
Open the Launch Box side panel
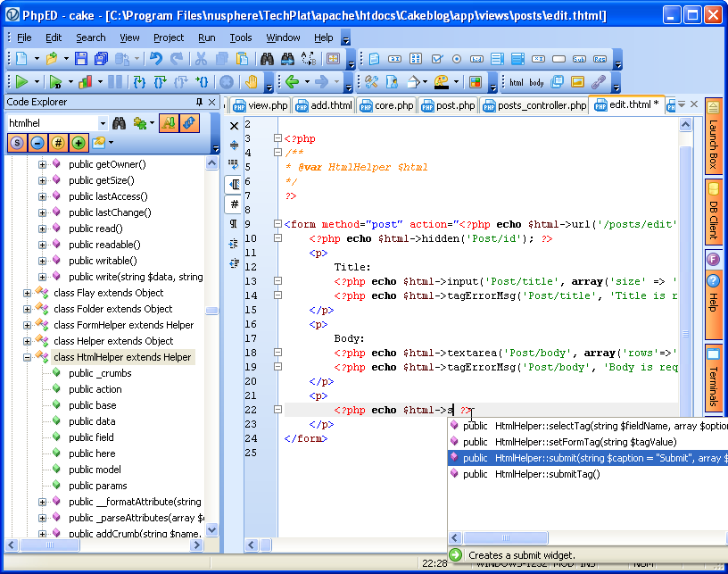[713, 136]
